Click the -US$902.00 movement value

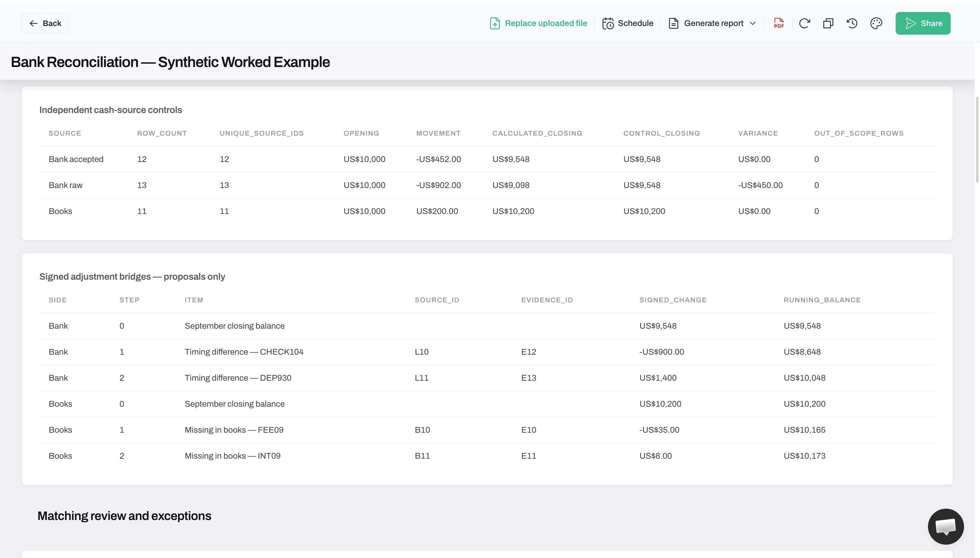point(438,185)
